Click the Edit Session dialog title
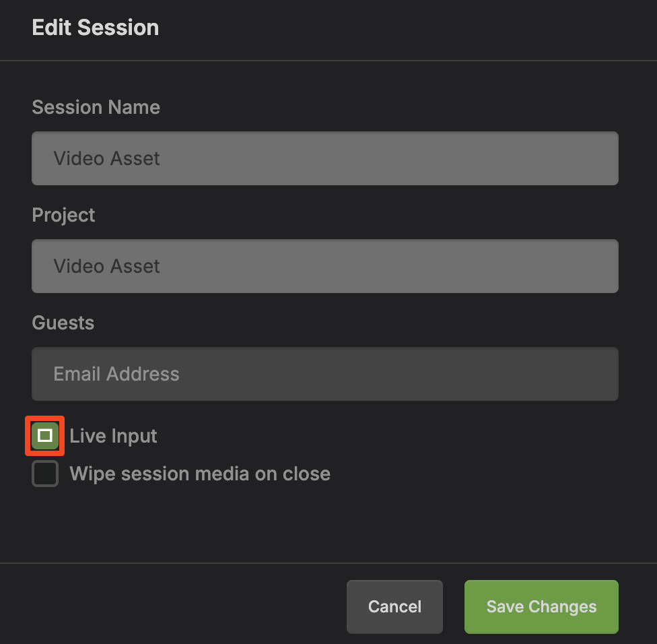657x644 pixels. (x=96, y=28)
